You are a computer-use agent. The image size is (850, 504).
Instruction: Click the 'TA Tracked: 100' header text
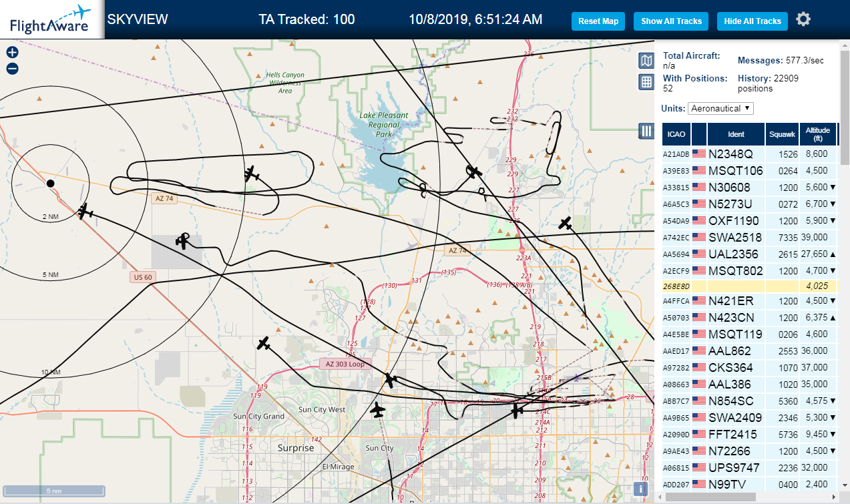(x=306, y=19)
